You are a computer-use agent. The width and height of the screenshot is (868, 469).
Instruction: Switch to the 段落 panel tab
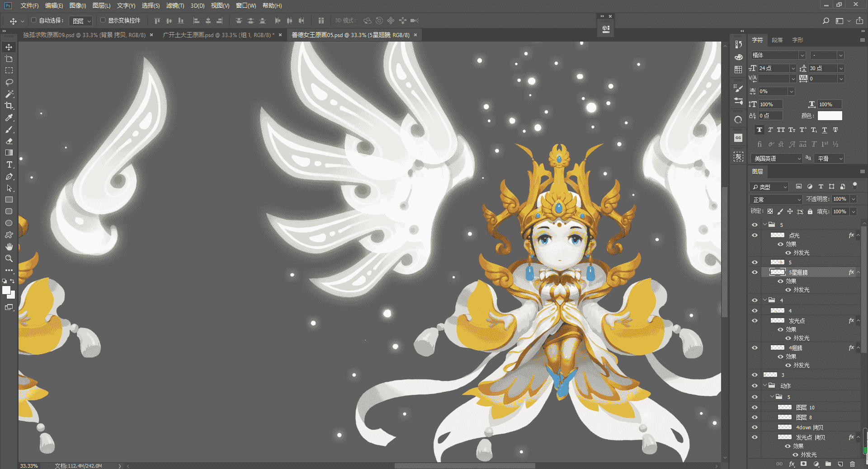tap(777, 40)
